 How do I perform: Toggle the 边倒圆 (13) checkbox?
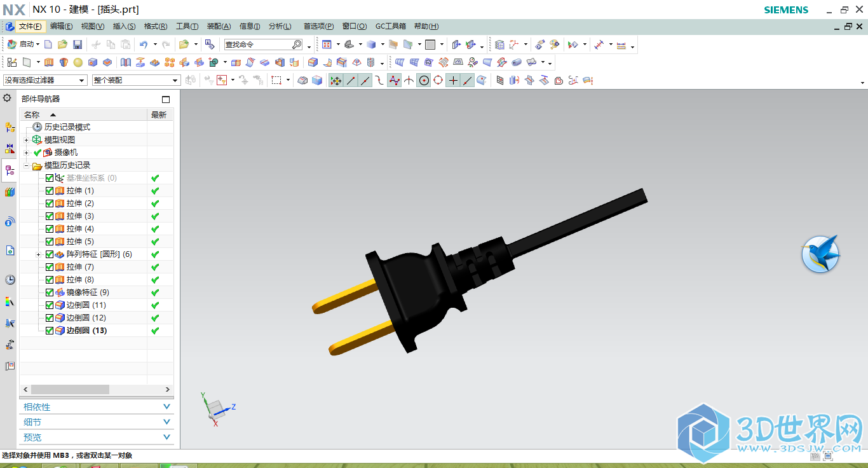(50, 331)
